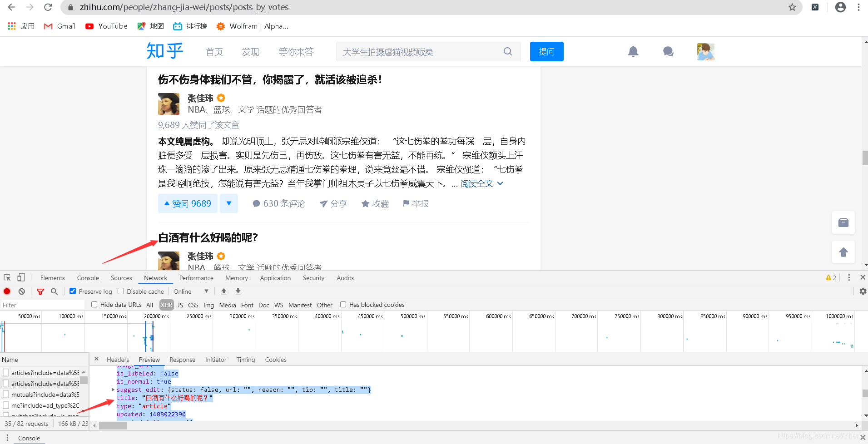Click the network Filter text field
The width and height of the screenshot is (868, 444).
(x=43, y=305)
